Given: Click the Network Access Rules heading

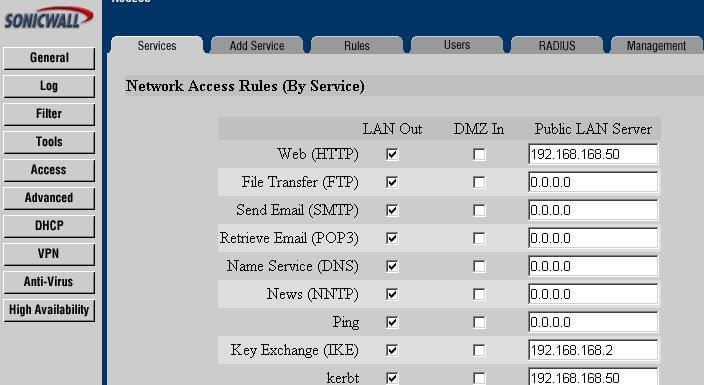Looking at the screenshot, I should (x=245, y=86).
